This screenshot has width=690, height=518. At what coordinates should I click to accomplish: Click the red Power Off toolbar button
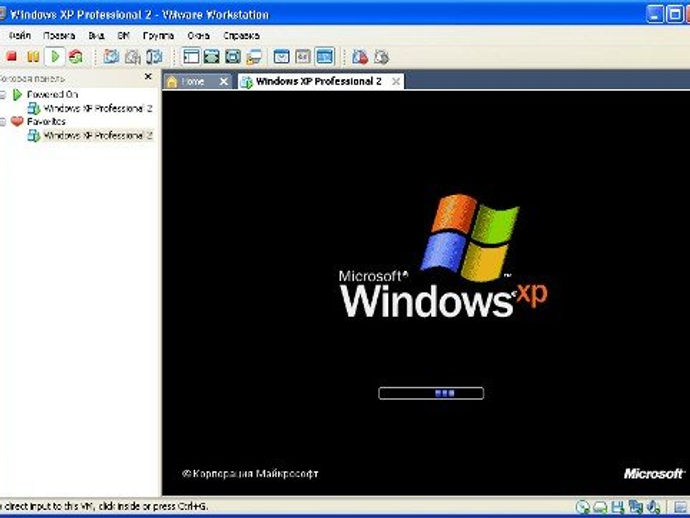[x=11, y=56]
